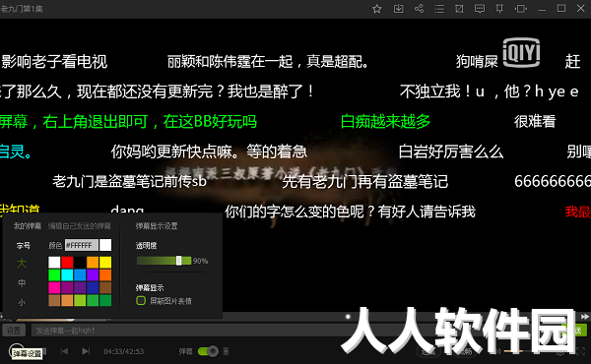The height and width of the screenshot is (364, 591).
Task: Open the share icon in title bar
Action: tap(419, 9)
